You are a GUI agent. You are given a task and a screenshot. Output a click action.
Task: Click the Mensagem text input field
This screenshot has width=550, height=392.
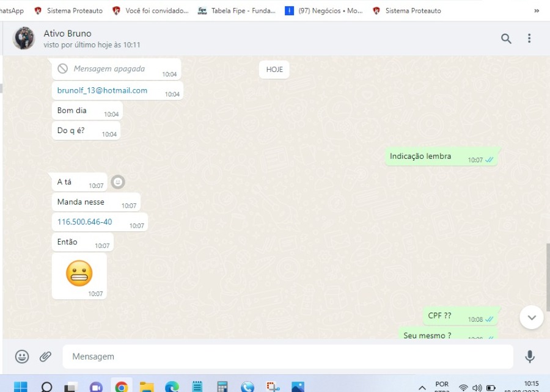click(x=287, y=357)
